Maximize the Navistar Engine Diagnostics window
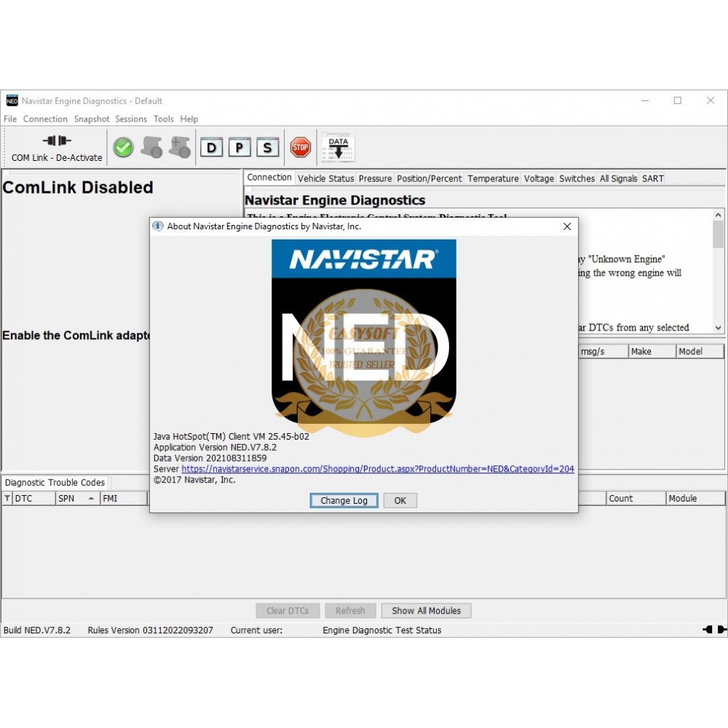The height and width of the screenshot is (728, 728). tap(677, 100)
